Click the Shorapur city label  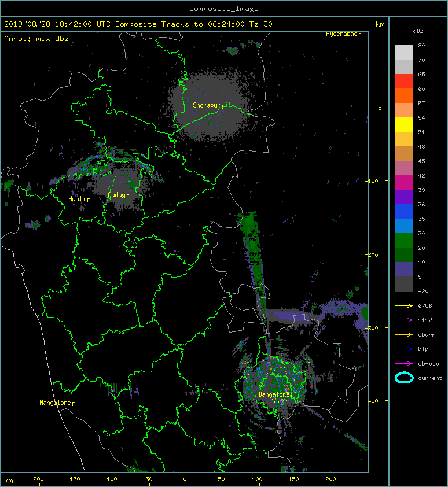(208, 105)
